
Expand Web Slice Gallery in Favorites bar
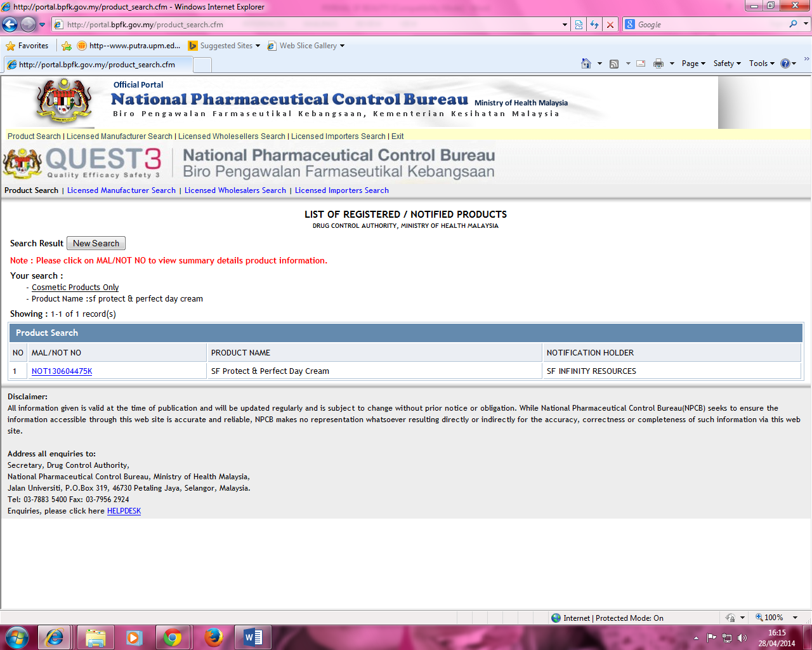click(306, 46)
